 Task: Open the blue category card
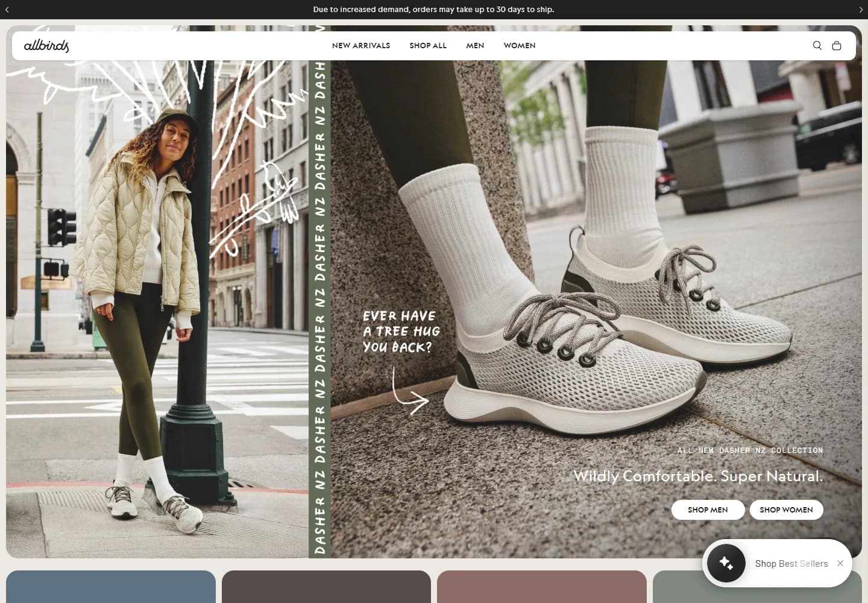[111, 587]
